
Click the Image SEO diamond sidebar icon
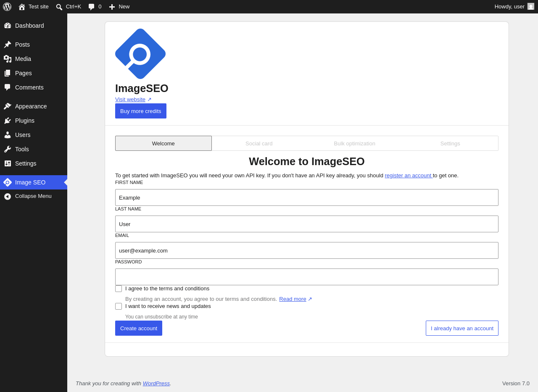(8, 182)
